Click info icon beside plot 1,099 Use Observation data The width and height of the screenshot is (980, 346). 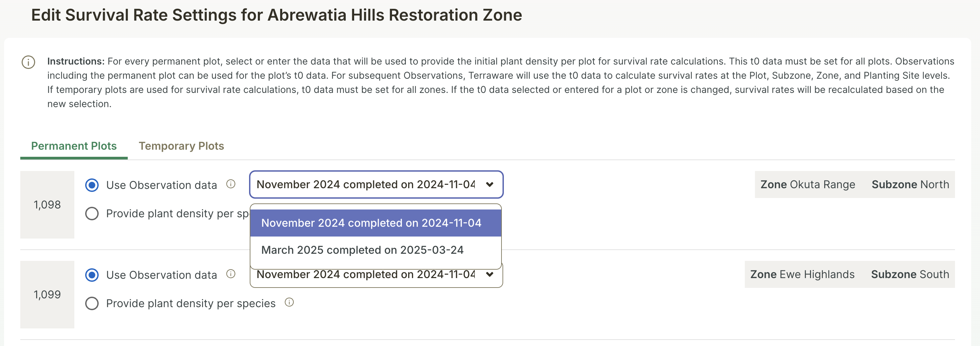(230, 274)
